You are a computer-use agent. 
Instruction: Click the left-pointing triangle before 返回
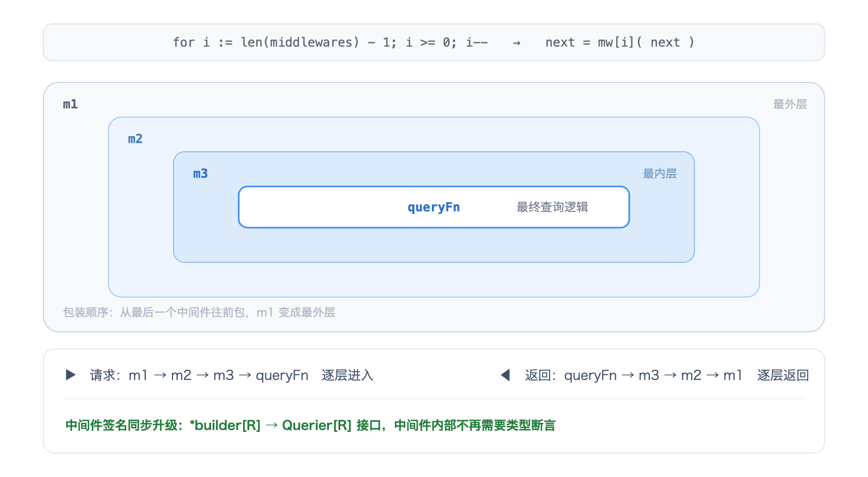point(505,375)
